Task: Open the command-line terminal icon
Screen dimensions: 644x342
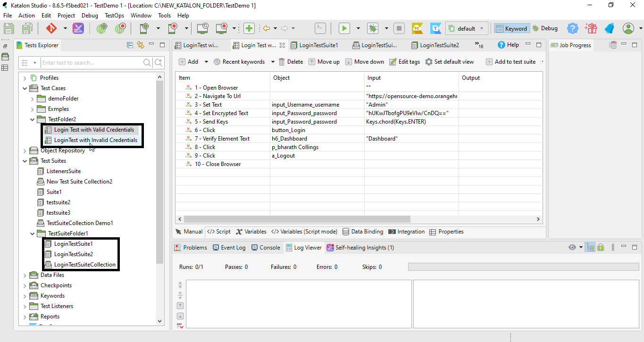Action: pyautogui.click(x=320, y=28)
